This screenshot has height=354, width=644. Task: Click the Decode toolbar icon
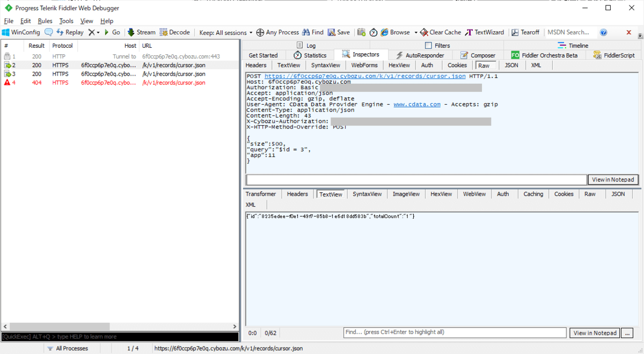tap(164, 32)
